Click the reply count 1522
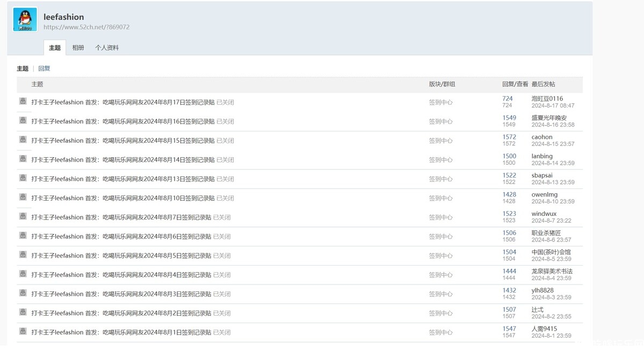Screen dimensions: 644x351 509,175
